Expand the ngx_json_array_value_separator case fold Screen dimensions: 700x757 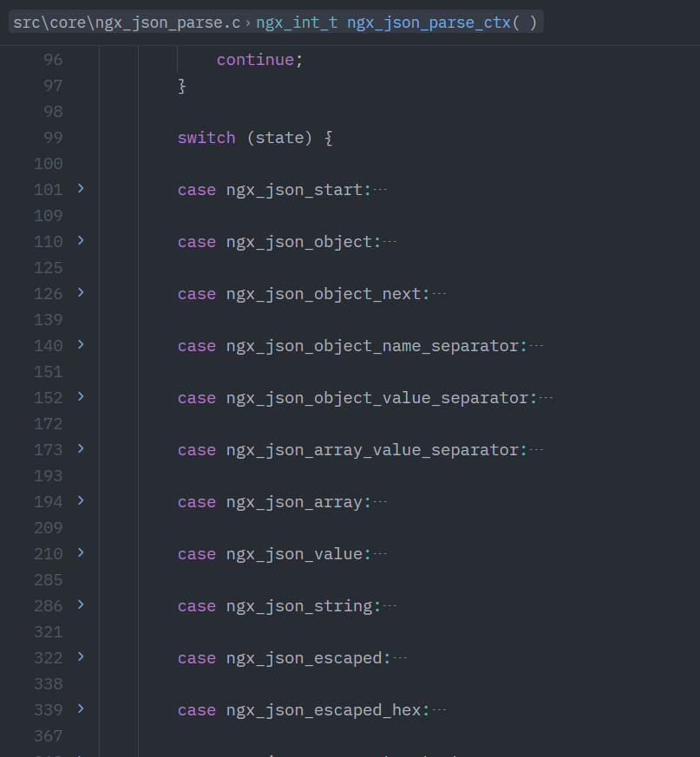coord(82,449)
